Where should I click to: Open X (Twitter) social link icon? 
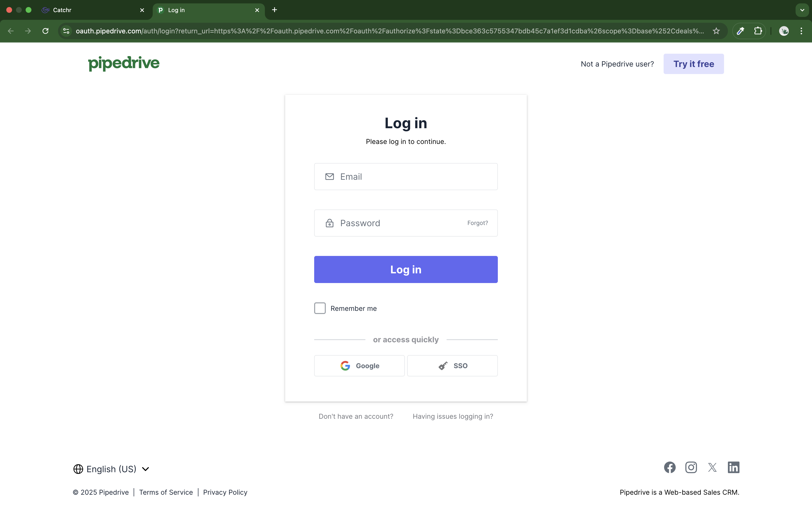[x=712, y=467]
